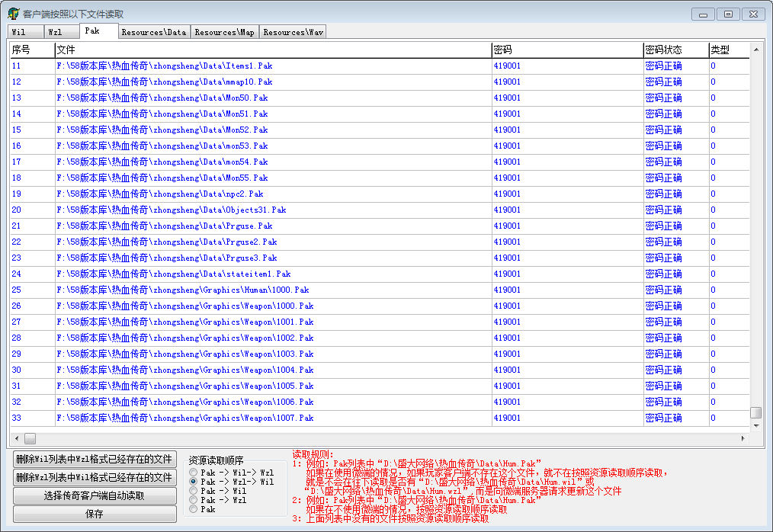This screenshot has height=532, width=773.
Task: Select the Mon50.Pak file row
Action: pos(380,98)
